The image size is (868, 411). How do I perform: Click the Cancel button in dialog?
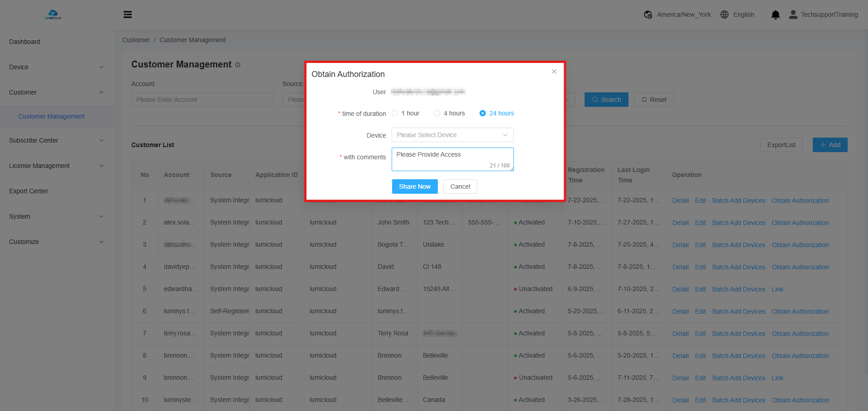point(460,186)
